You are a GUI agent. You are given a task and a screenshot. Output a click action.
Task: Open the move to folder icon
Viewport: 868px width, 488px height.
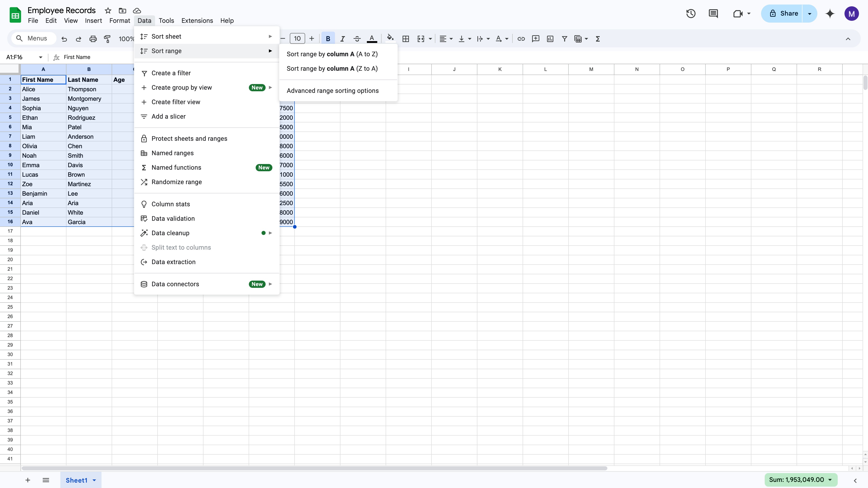(x=122, y=11)
